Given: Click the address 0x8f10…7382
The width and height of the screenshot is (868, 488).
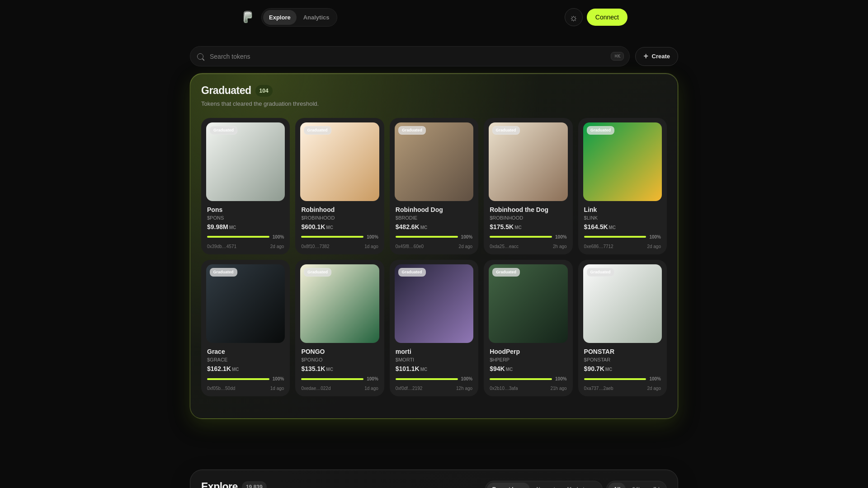Looking at the screenshot, I should tap(315, 247).
